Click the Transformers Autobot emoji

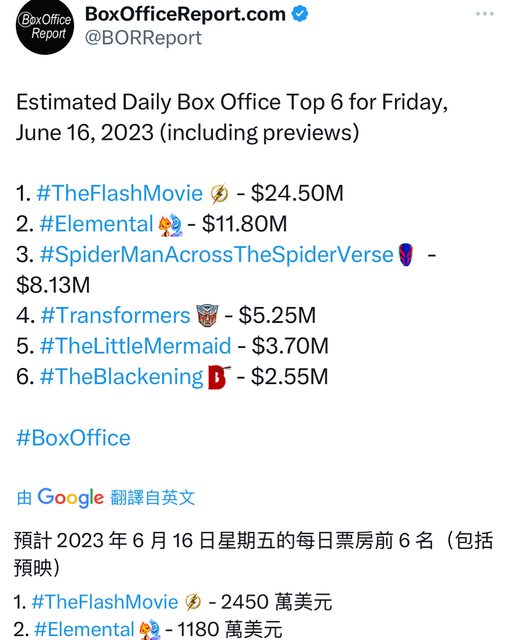pyautogui.click(x=207, y=316)
